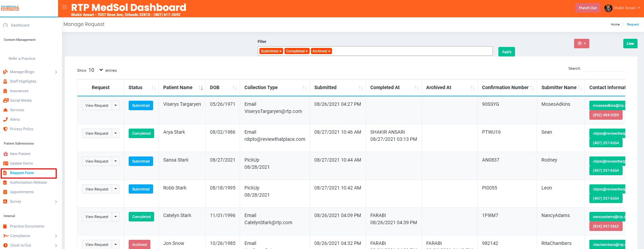
Task: Open View Request dropdown arrow for Catelyn Stark
Action: click(115, 217)
